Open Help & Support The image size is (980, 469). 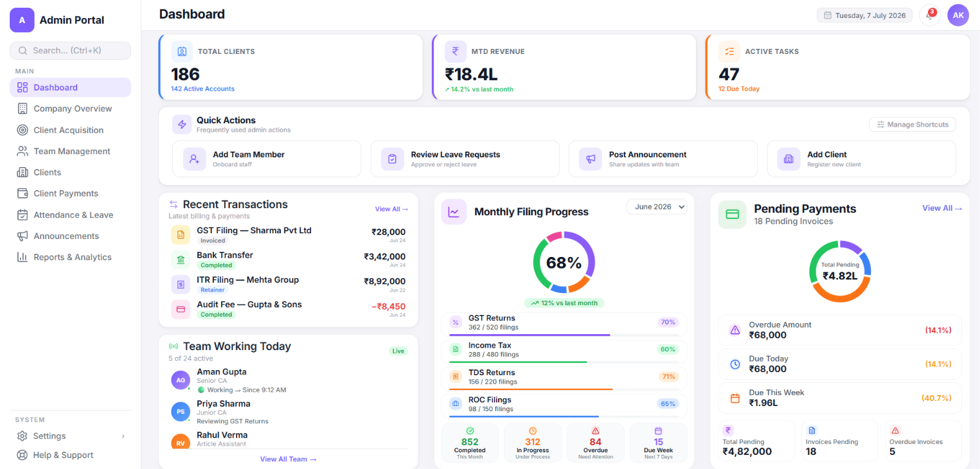(70, 455)
